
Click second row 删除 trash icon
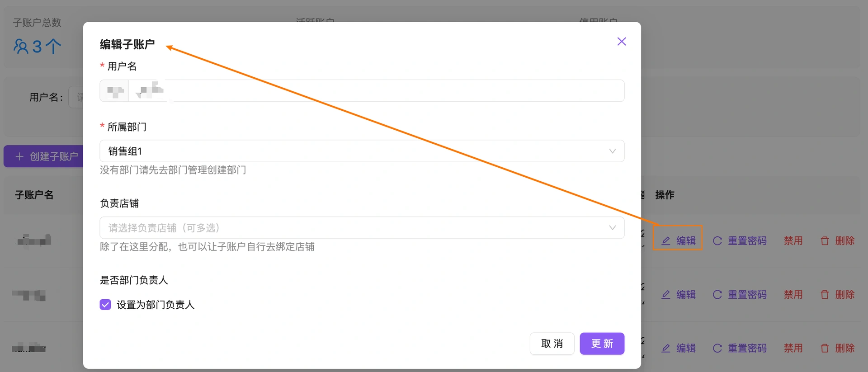coord(825,295)
